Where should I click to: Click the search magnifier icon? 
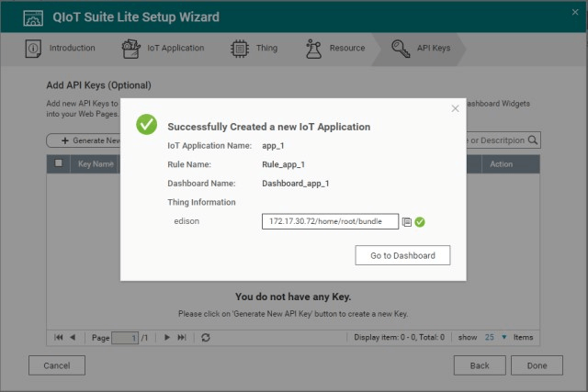tap(532, 140)
